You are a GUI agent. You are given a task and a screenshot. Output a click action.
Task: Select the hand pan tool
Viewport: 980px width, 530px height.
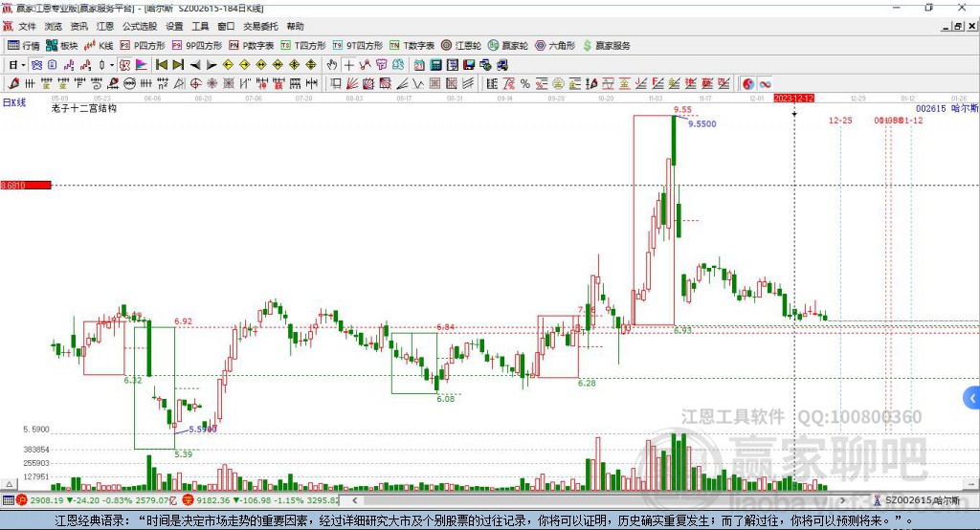(x=332, y=65)
